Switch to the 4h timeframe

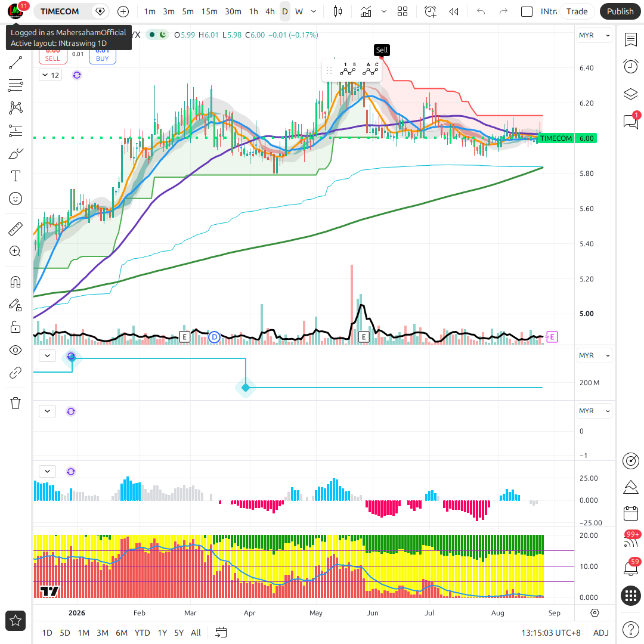[x=270, y=11]
